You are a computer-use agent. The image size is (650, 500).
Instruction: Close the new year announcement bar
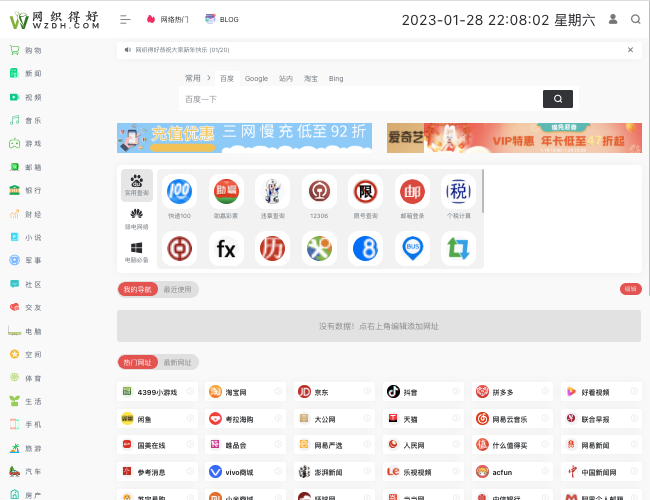[630, 50]
